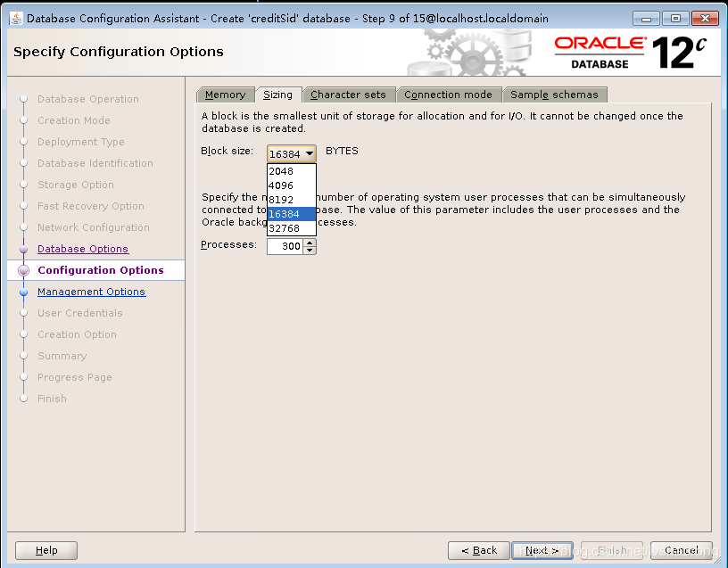Image resolution: width=728 pixels, height=568 pixels.
Task: Click the Summary step label
Action: 62,356
